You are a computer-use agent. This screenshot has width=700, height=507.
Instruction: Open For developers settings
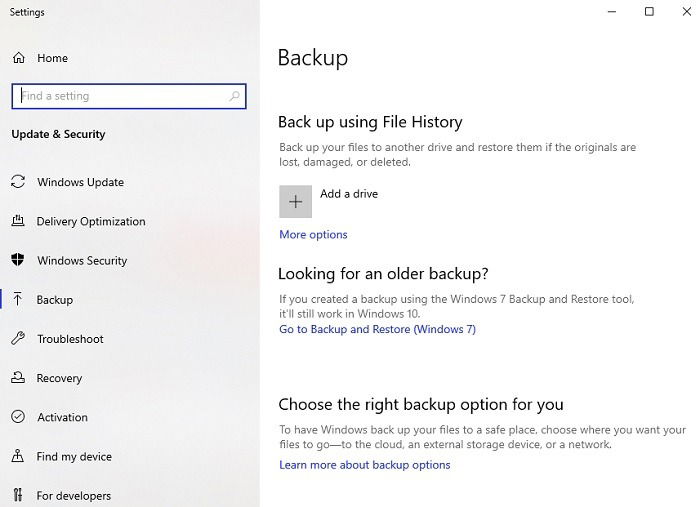[74, 496]
